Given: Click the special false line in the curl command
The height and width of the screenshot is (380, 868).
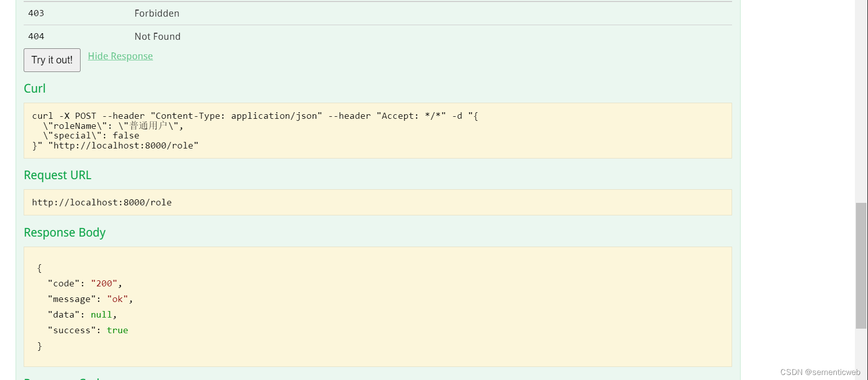Looking at the screenshot, I should [x=91, y=135].
